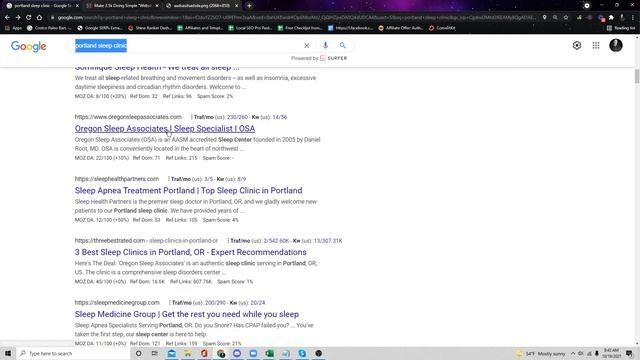Show hidden system tray icons
640x360 pixels.
click(x=573, y=353)
